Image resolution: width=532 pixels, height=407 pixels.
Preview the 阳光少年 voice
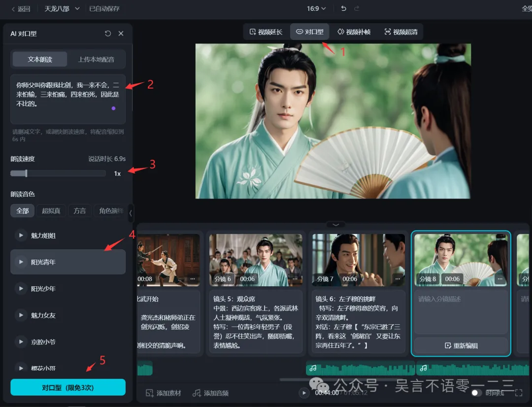coord(21,289)
